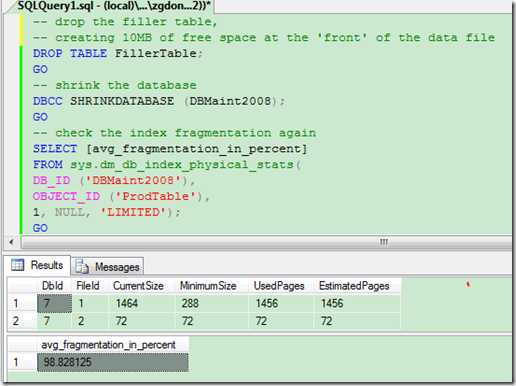Click the Messages page icon
This screenshot has height=386, width=516.
[82, 266]
